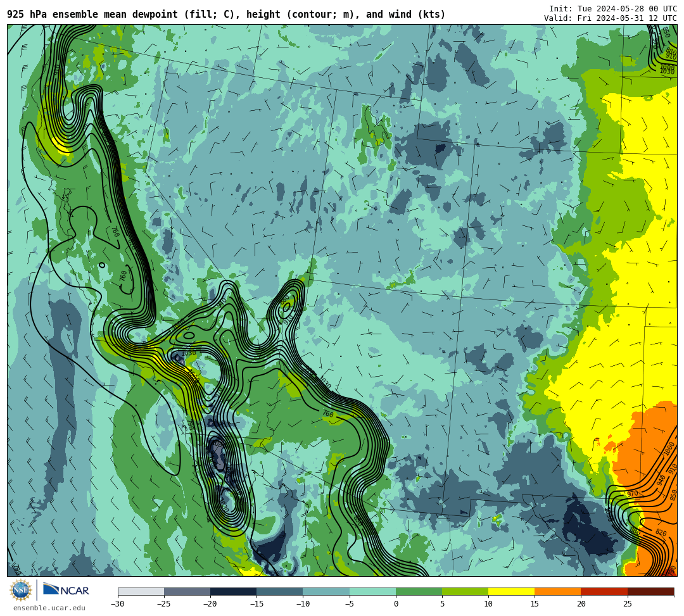This screenshot has width=684, height=616.
Task: Click the -20 to -15 colorbar swatch
Action: pos(233,591)
